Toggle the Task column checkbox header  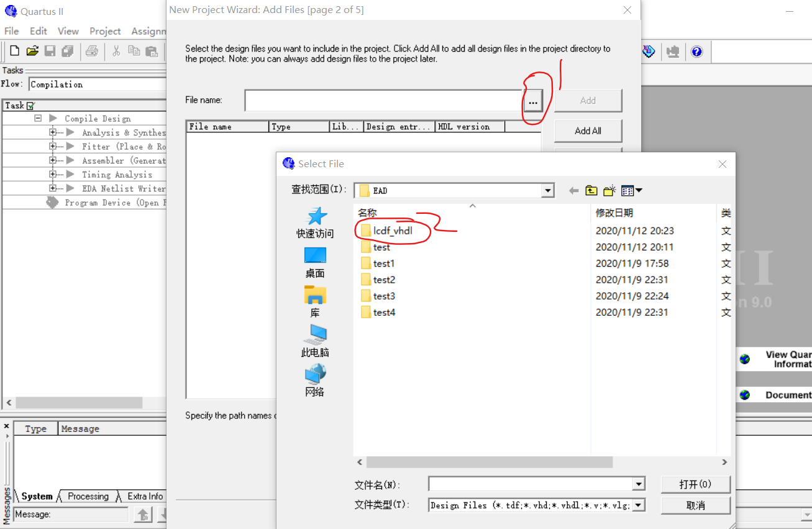point(29,106)
